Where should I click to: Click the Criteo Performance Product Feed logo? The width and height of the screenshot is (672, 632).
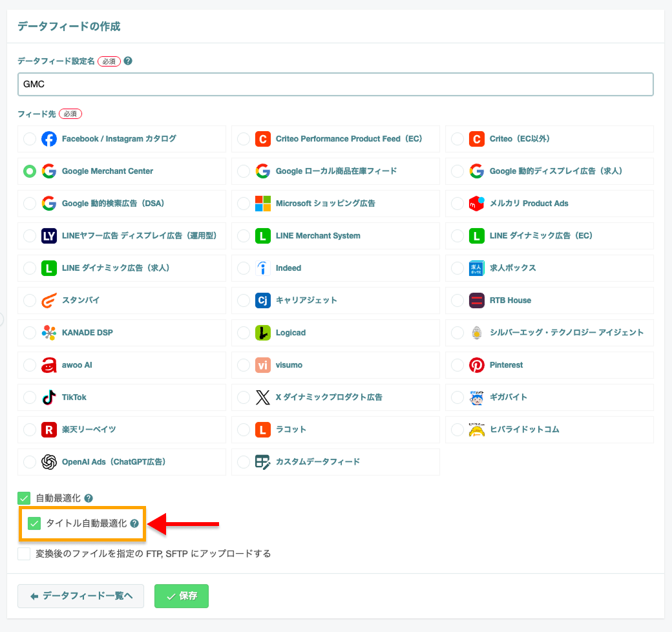coord(263,139)
